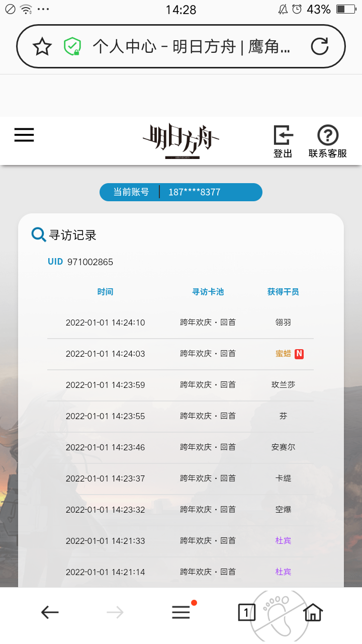
Task: Tap the green security shield icon
Action: [x=72, y=46]
